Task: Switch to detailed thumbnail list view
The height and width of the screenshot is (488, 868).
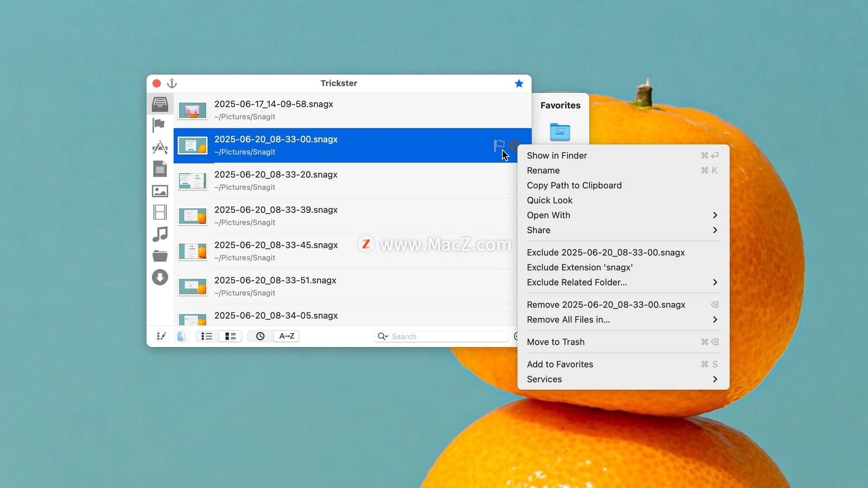Action: click(x=231, y=336)
